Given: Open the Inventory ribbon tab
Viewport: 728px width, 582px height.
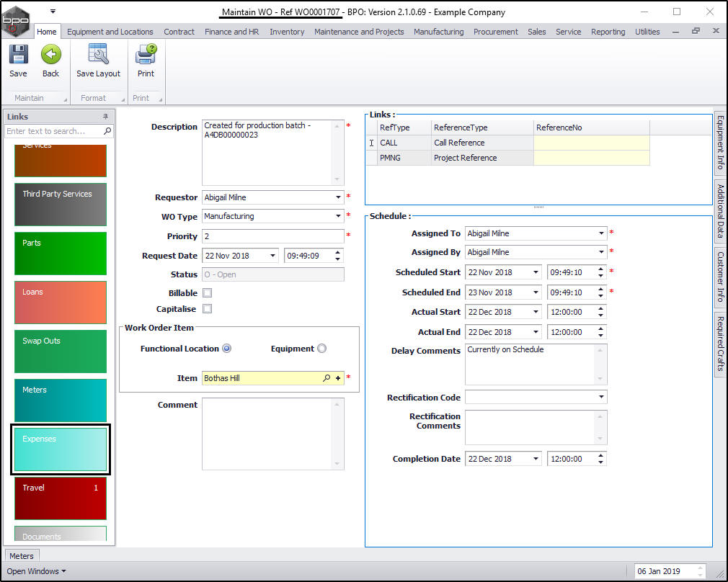Looking at the screenshot, I should (x=287, y=32).
